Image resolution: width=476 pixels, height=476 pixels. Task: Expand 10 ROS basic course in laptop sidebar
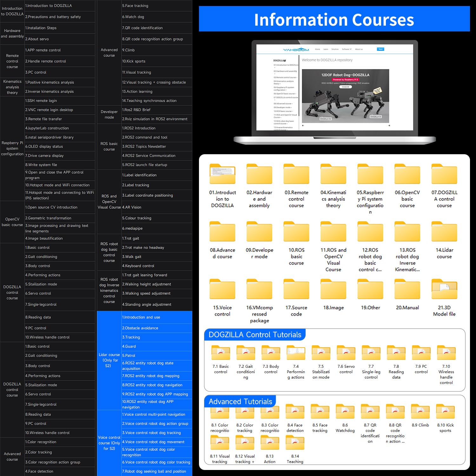(283, 111)
